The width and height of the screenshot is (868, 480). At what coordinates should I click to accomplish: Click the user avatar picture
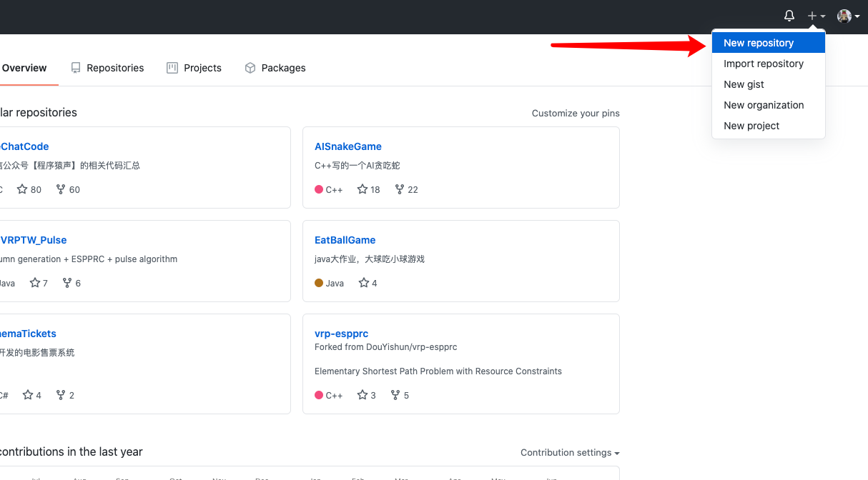tap(844, 16)
